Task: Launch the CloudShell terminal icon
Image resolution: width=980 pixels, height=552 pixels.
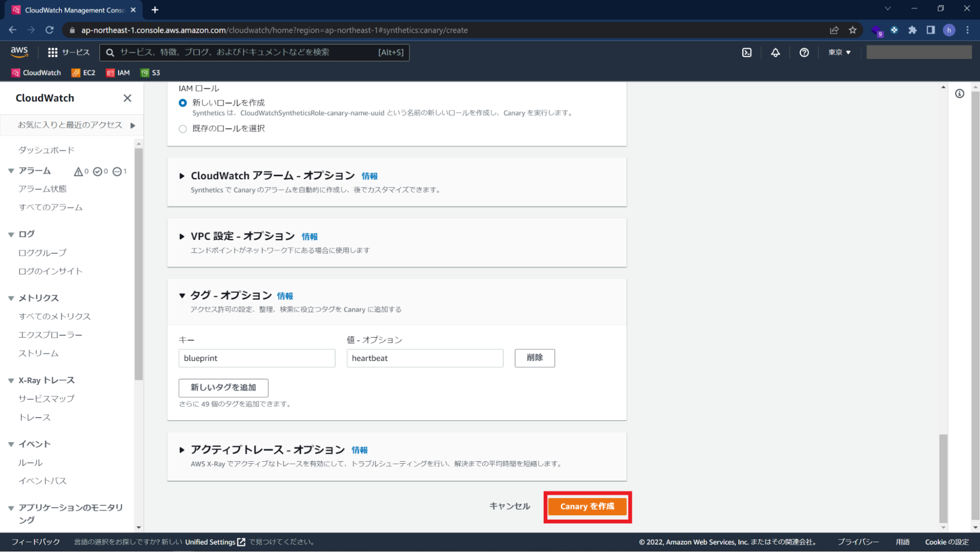Action: click(747, 53)
